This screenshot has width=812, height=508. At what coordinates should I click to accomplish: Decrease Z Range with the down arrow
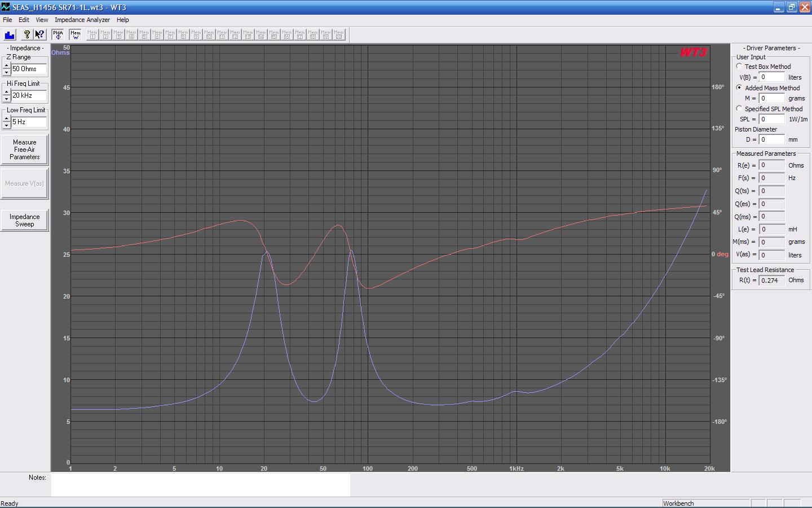click(x=7, y=72)
